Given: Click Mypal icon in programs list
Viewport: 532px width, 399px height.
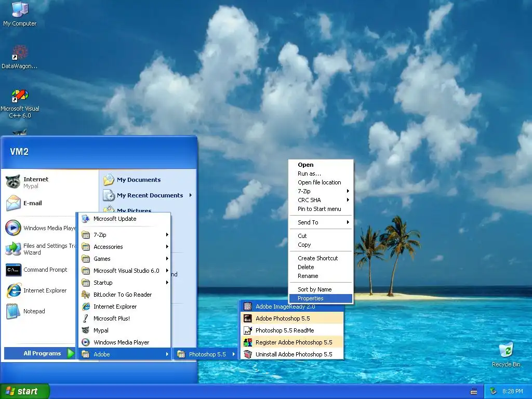Looking at the screenshot, I should point(86,330).
